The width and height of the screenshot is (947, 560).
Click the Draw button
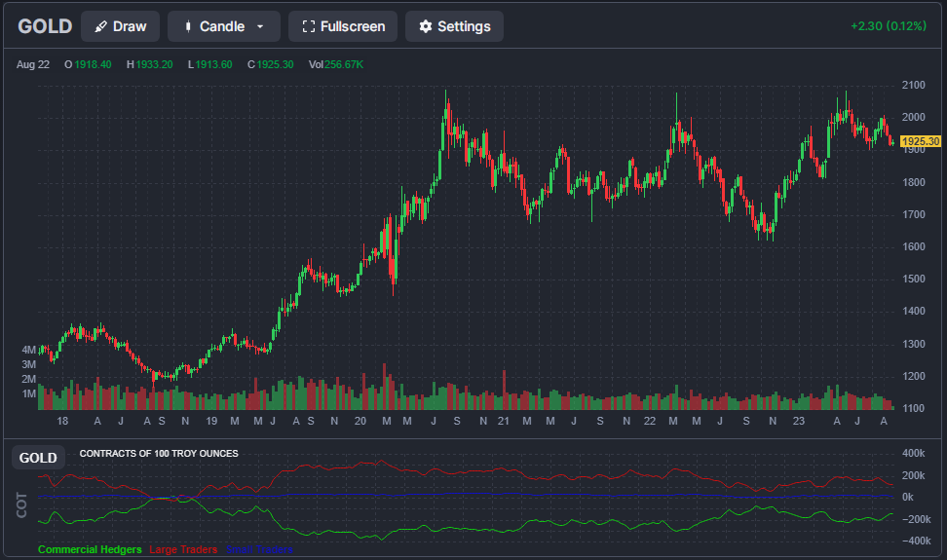120,26
